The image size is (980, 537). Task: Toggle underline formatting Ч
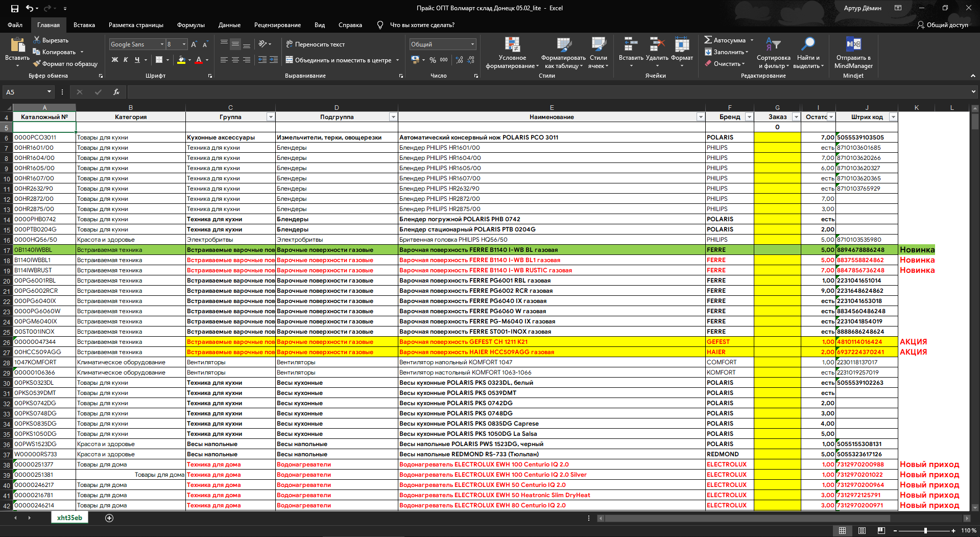137,60
